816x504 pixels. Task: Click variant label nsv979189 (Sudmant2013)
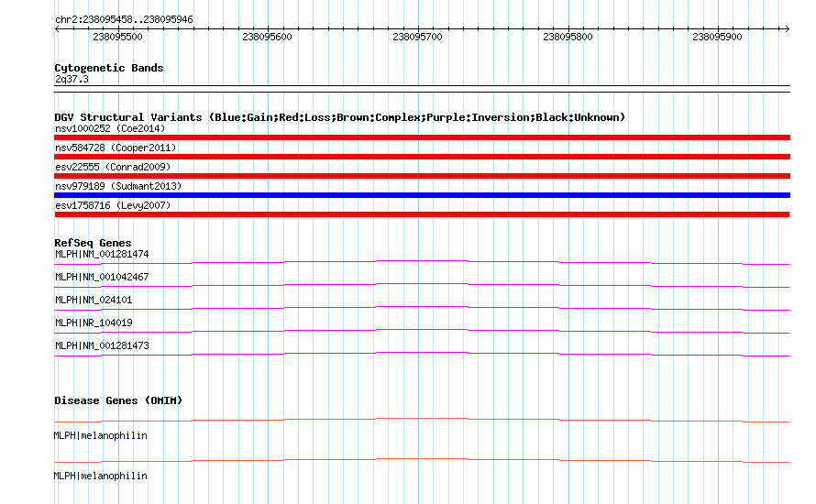pos(118,186)
